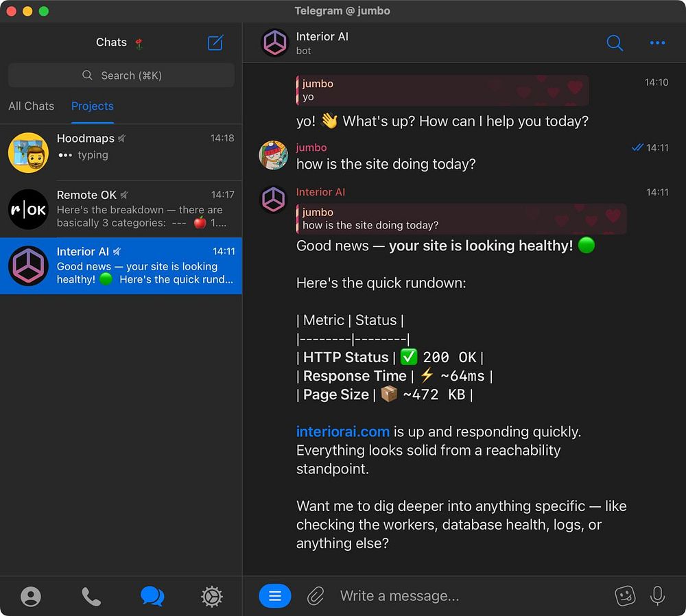Screen dimensions: 686x616
Task: Open the Contacts tab at bottom
Action: (x=31, y=596)
